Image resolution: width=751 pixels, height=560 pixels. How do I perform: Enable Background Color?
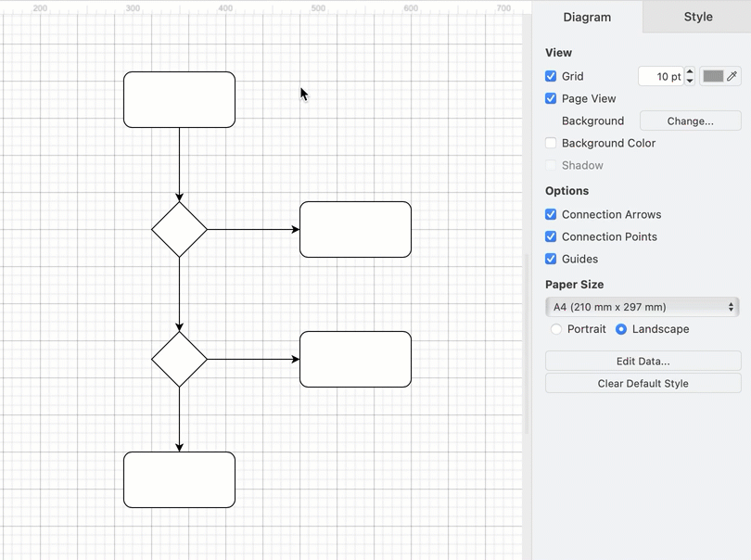(x=551, y=143)
